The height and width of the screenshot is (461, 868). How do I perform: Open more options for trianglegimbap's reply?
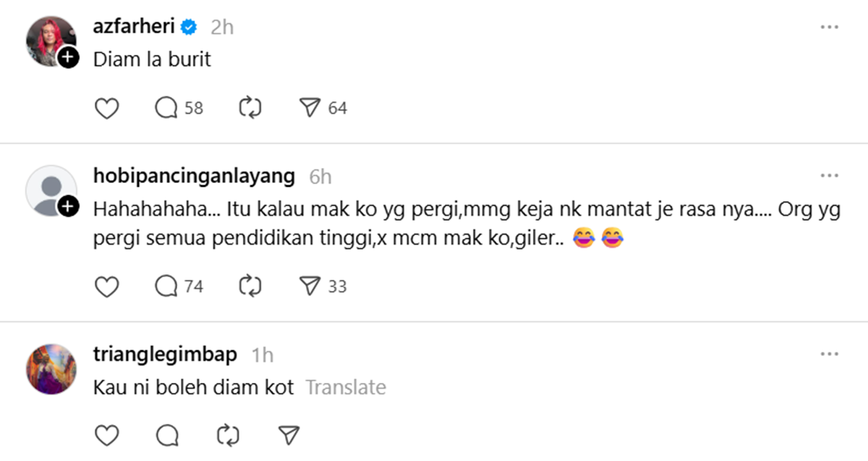point(829,355)
